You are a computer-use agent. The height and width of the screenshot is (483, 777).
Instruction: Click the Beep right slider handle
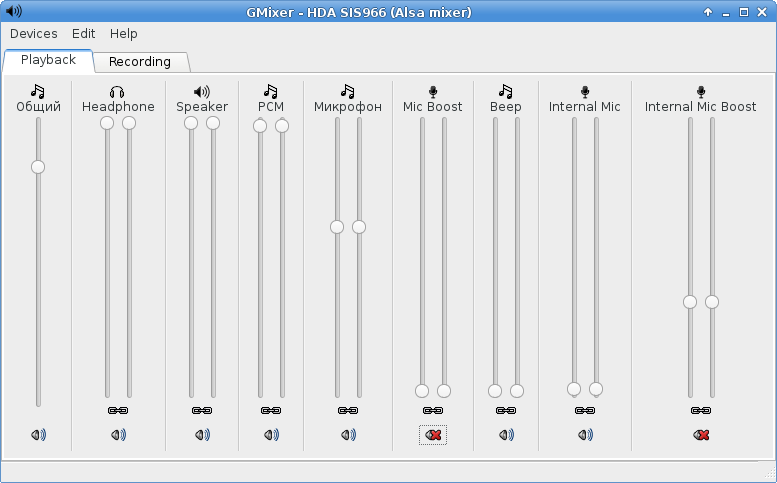517,391
